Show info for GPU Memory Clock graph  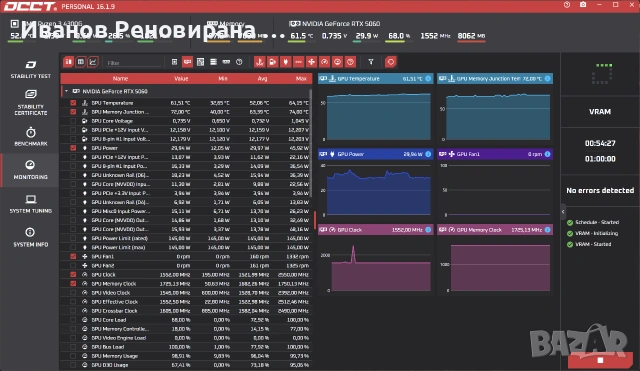[x=547, y=230]
